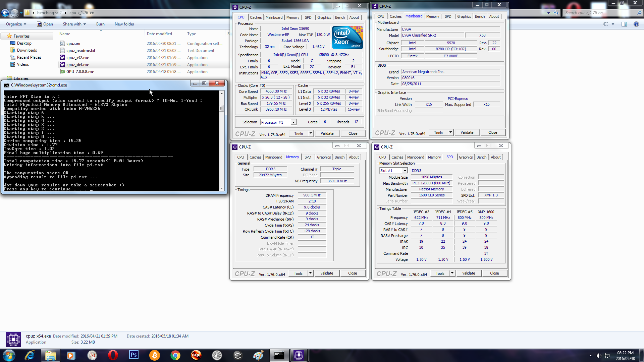
Task: Open Tools dropdown arrow in SPD window
Action: click(x=452, y=273)
